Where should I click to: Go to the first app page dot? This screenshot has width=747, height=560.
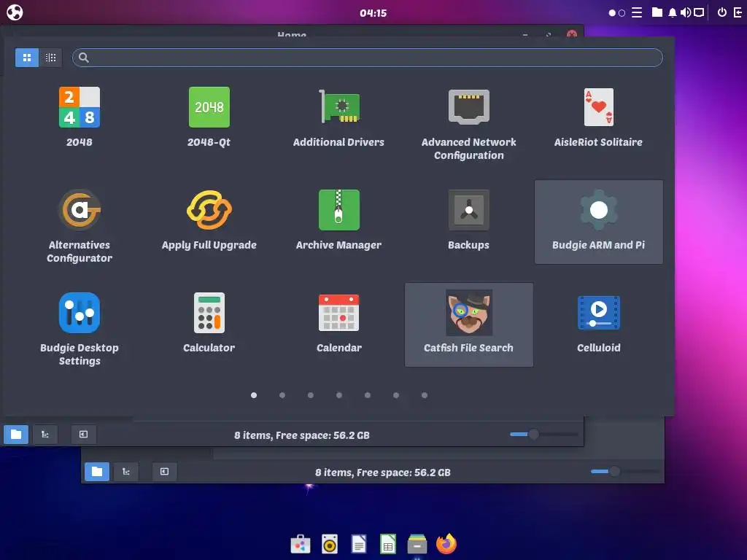[x=254, y=395]
